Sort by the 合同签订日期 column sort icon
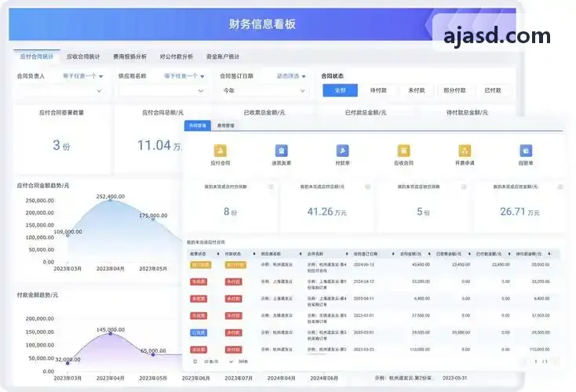 point(393,254)
